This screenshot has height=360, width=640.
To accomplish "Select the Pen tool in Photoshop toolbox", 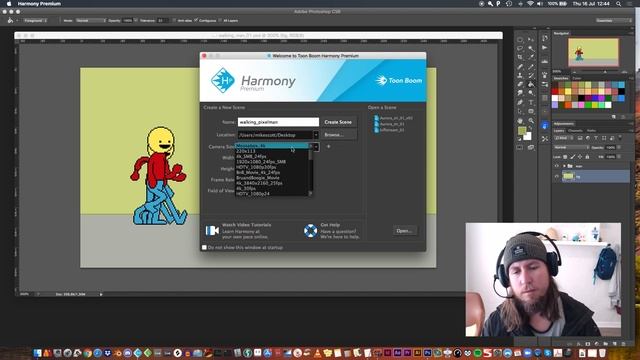I will click(x=520, y=102).
